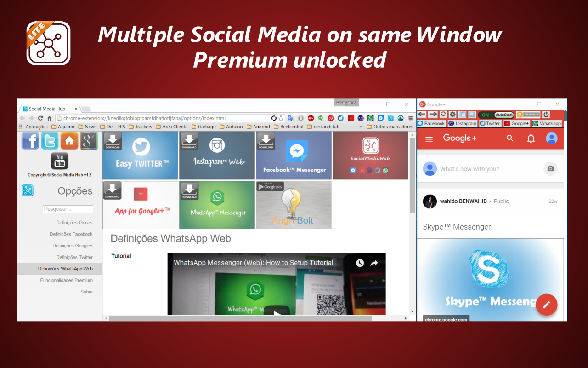The height and width of the screenshot is (368, 588).
Task: Click the Download icon on App for Google+ tile
Action: click(113, 190)
